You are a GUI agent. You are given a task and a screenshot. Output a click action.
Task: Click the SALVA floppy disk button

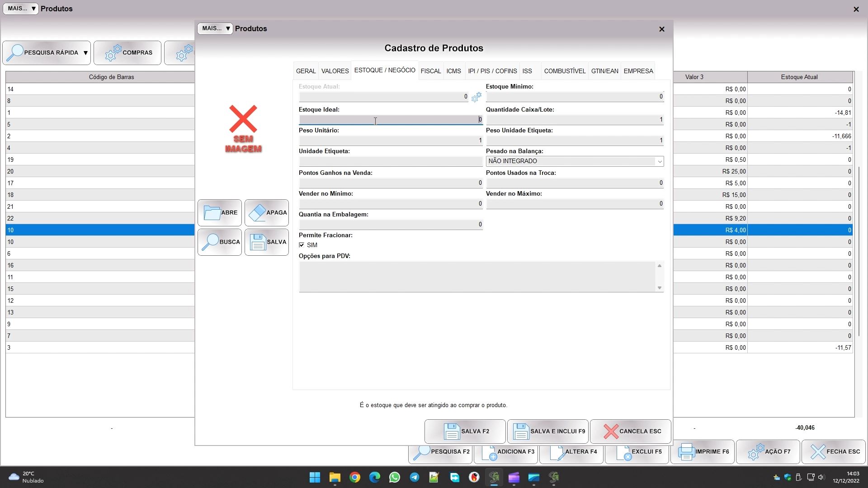click(267, 242)
